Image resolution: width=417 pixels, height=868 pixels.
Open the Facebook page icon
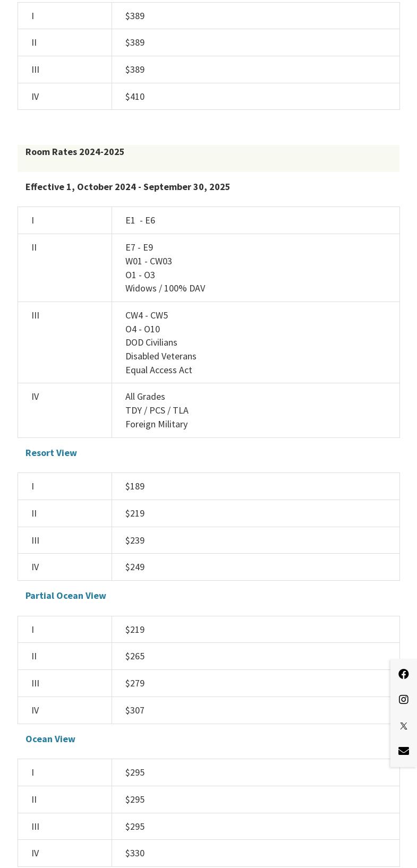pos(404,674)
